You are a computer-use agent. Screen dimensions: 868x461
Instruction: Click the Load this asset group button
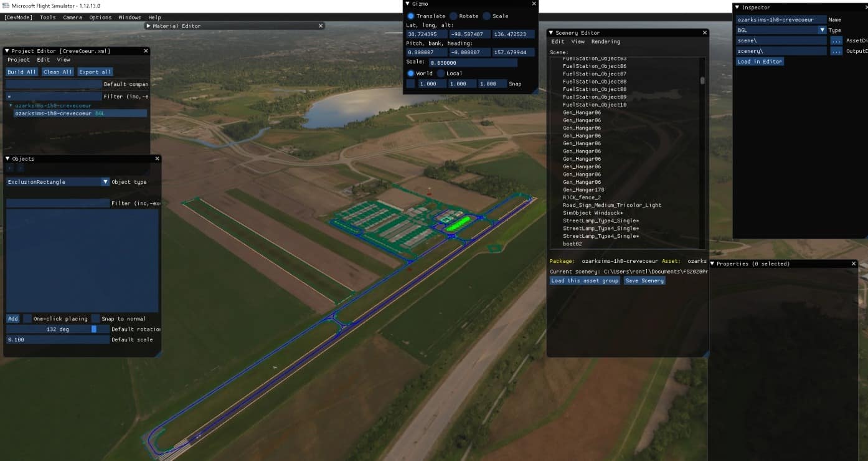584,280
